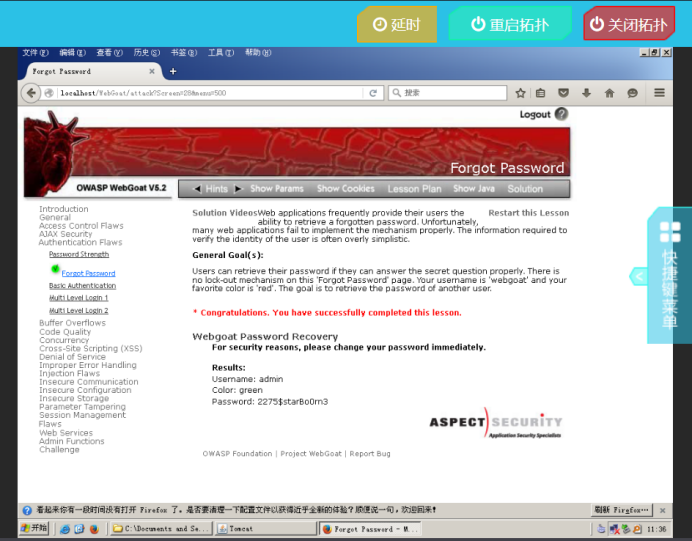Click the localhost WebGoat address bar

coord(210,93)
